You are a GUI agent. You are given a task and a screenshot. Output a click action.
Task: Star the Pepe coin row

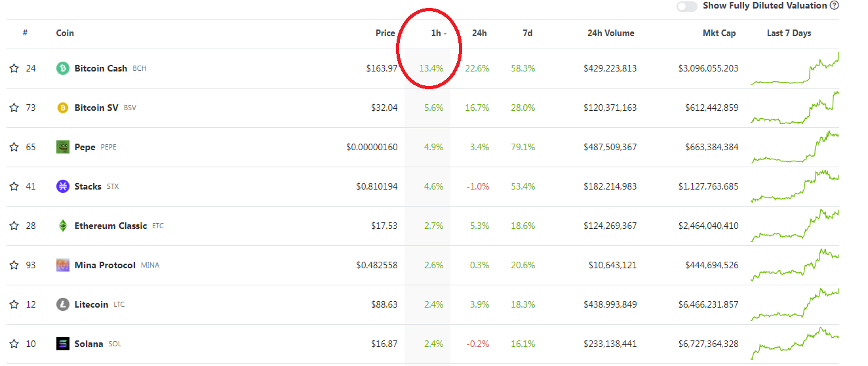14,147
